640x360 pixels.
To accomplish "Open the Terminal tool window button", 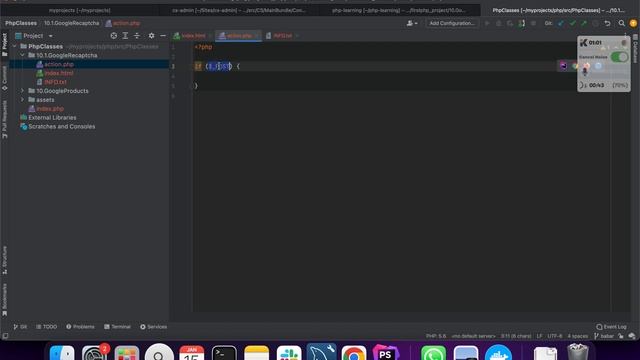I will 117,327.
